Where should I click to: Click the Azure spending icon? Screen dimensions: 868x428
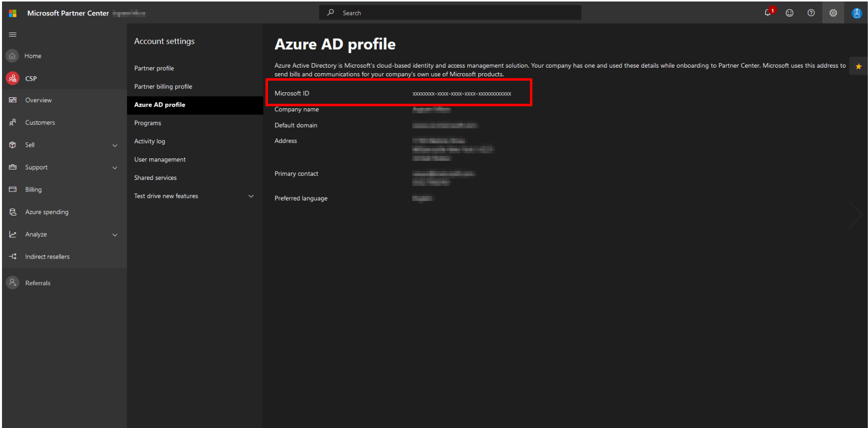[x=13, y=212]
